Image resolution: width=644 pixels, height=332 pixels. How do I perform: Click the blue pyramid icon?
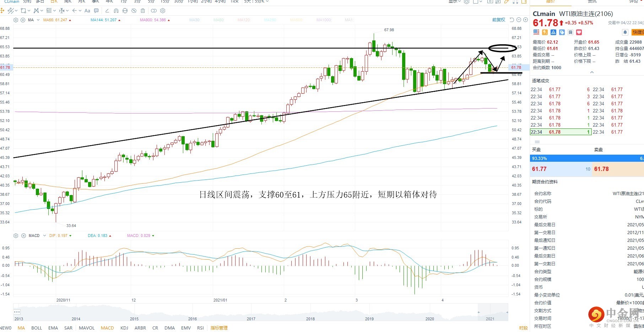(553, 32)
